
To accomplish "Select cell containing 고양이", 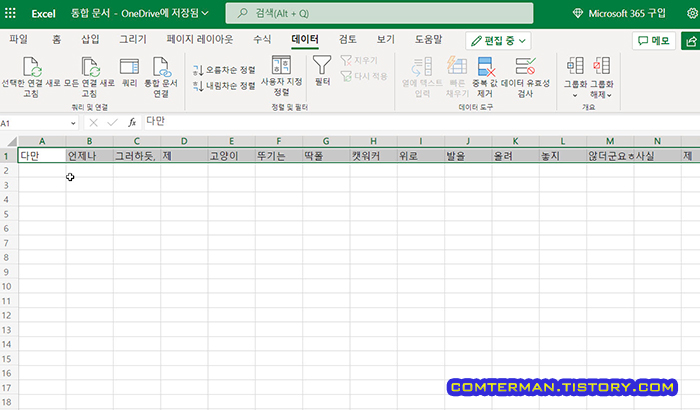I will (231, 156).
